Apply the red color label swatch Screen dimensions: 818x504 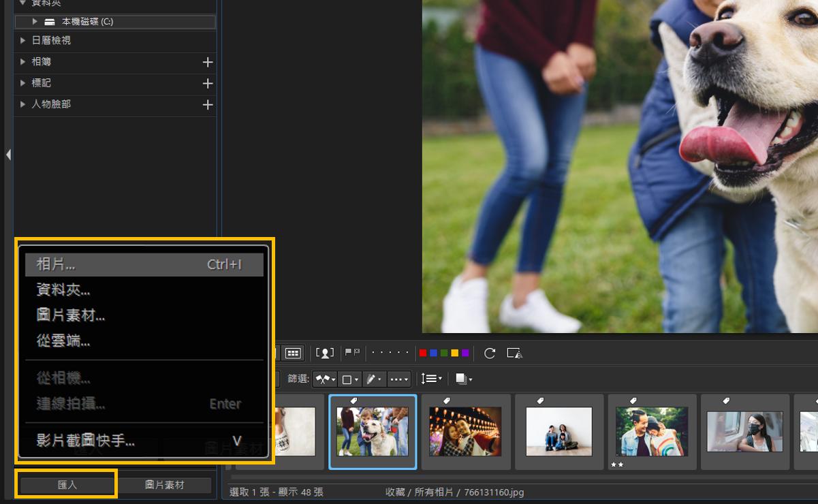pos(423,353)
